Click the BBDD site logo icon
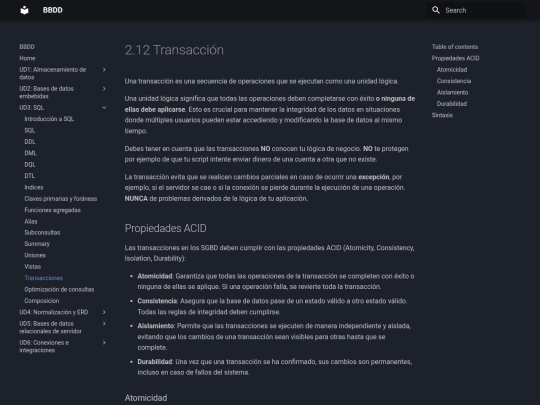The height and width of the screenshot is (405, 540). 24,10
